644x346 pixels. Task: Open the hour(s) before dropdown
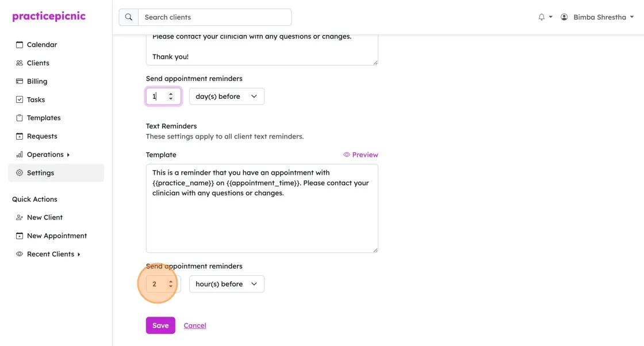point(227,284)
